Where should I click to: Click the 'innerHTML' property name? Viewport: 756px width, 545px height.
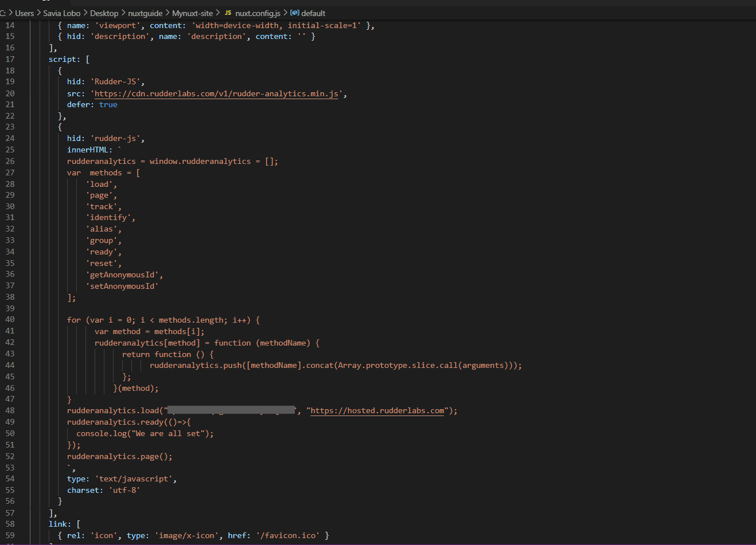(x=87, y=150)
